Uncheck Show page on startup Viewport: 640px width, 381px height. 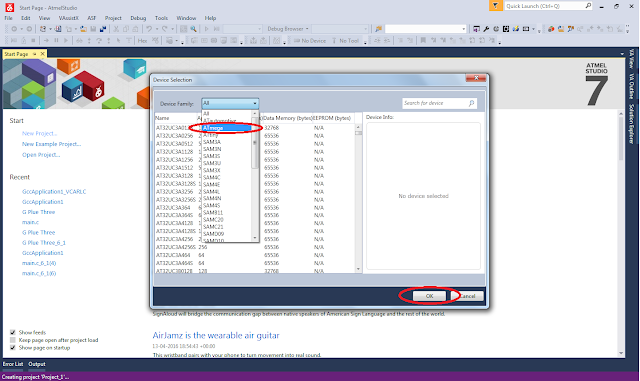tap(13, 348)
